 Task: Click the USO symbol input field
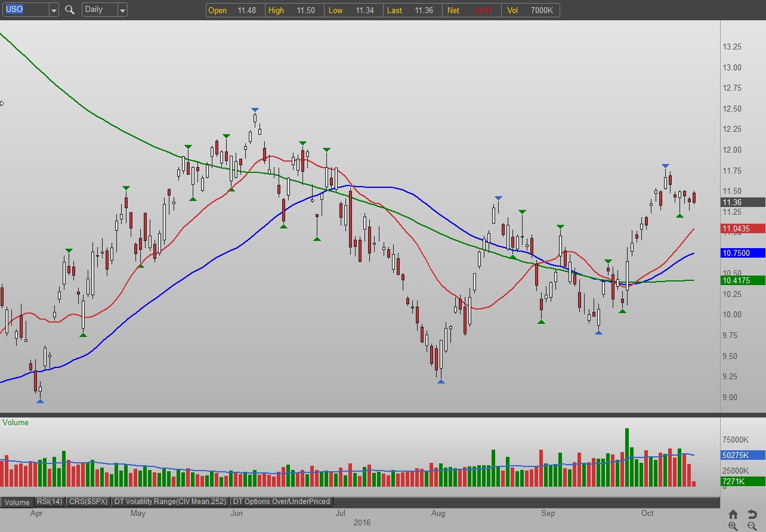[24, 10]
